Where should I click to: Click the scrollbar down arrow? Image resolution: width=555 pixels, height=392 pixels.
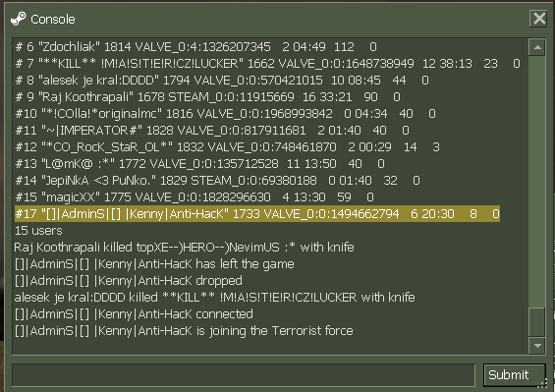click(537, 345)
